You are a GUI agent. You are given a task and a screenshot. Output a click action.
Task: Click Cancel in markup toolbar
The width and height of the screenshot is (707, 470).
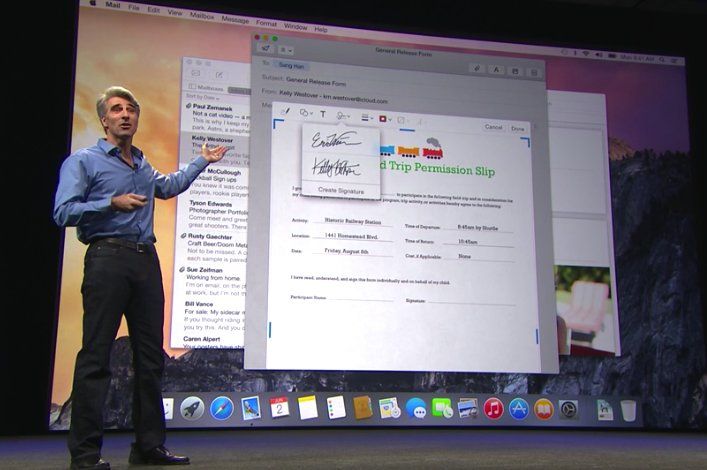coord(493,127)
